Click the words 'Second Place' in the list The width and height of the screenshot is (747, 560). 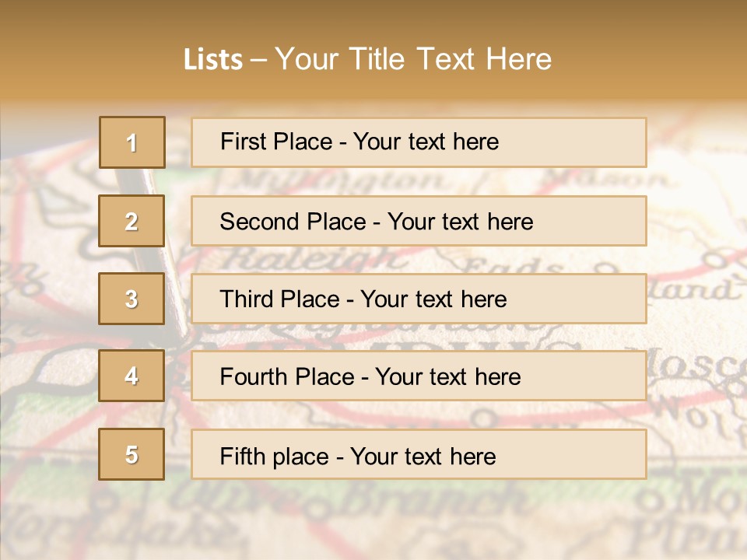coord(293,222)
